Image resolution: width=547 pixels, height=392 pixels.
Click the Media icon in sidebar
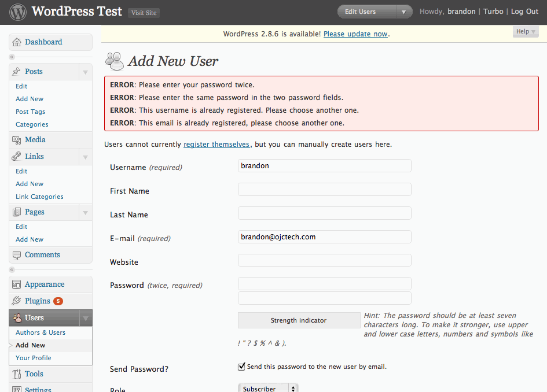point(16,140)
